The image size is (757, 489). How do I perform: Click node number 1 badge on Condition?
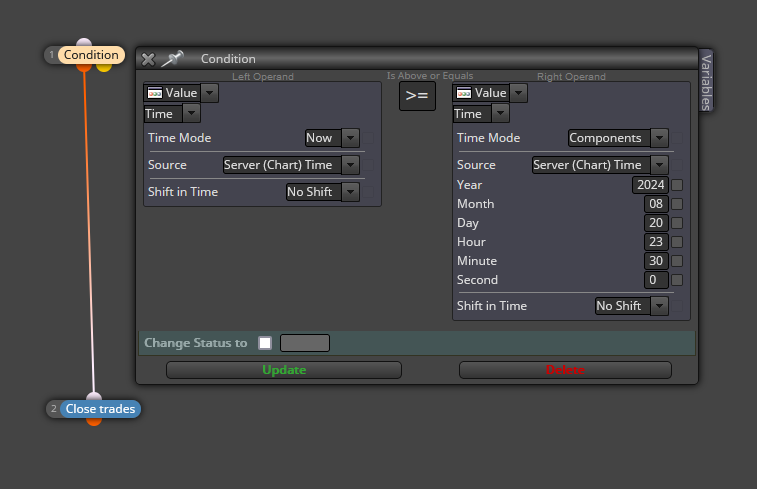52,55
